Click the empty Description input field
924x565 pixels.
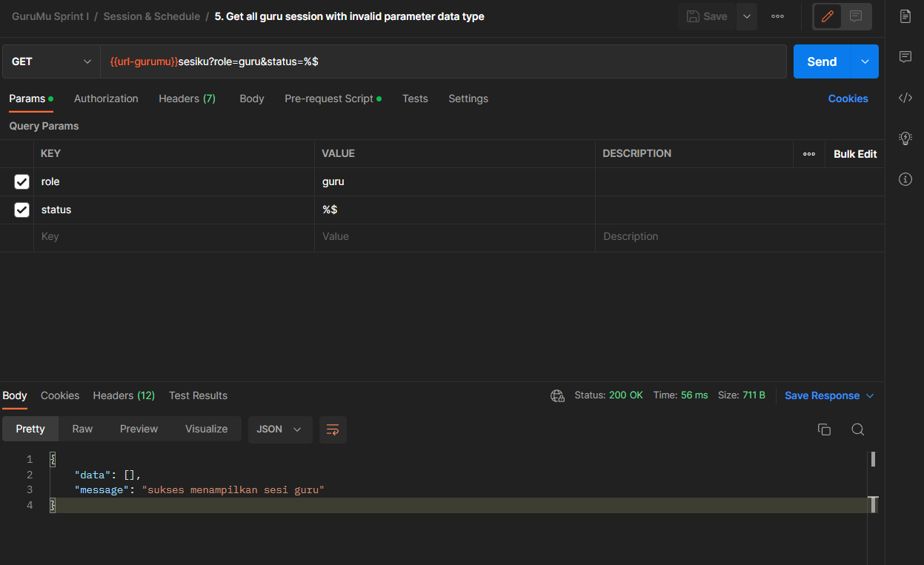point(739,238)
